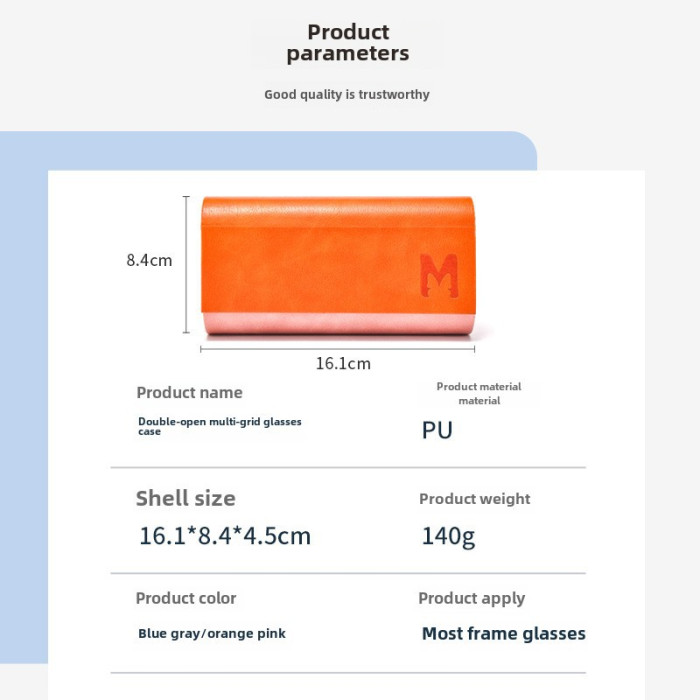Click the 8.4cm height label

[x=149, y=260]
